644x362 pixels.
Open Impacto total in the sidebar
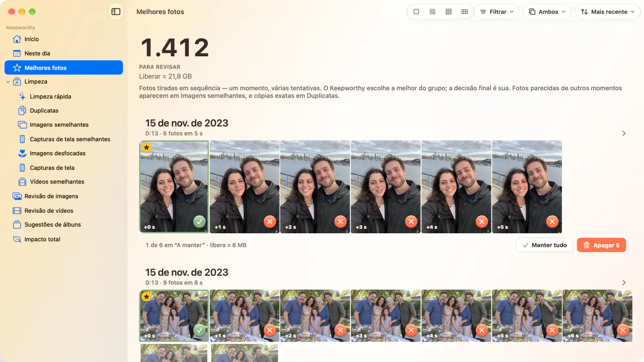[x=64, y=239]
